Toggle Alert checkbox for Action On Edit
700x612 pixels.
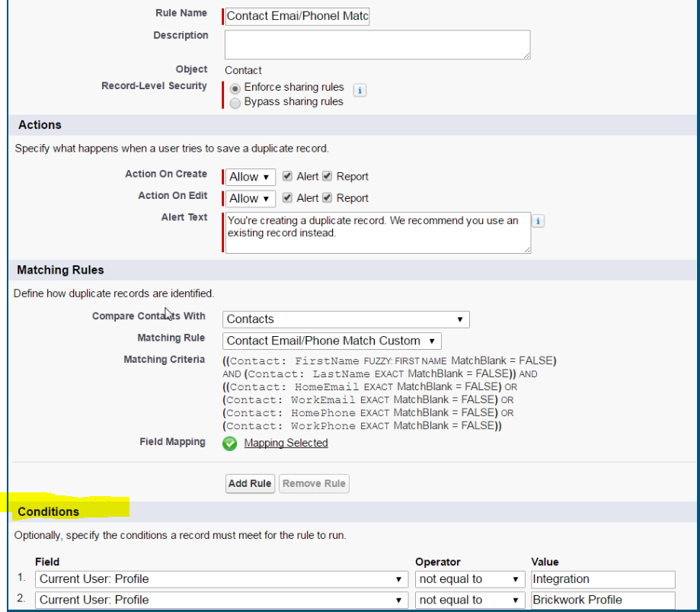coord(287,197)
